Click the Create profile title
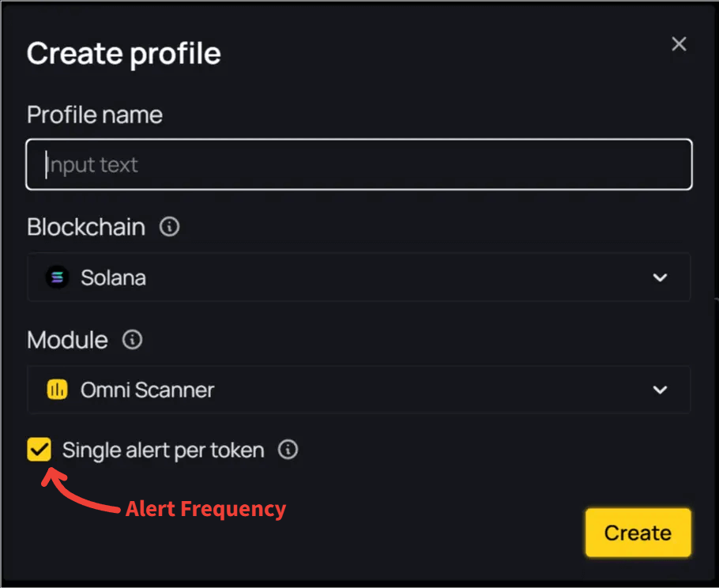The height and width of the screenshot is (588, 719). coord(123,53)
